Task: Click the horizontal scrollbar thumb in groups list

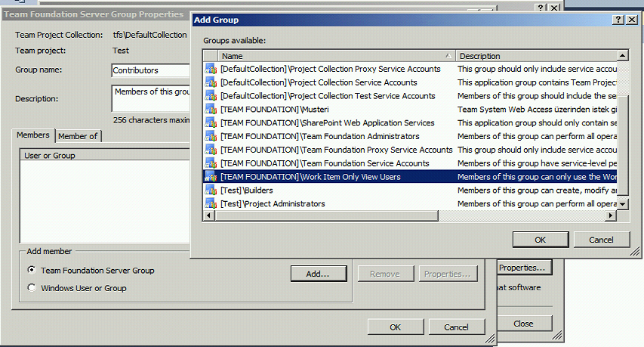Action: [x=326, y=215]
